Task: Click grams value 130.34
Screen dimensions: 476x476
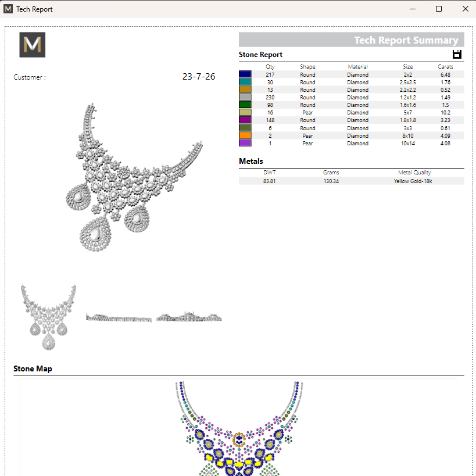Action: 331,181
